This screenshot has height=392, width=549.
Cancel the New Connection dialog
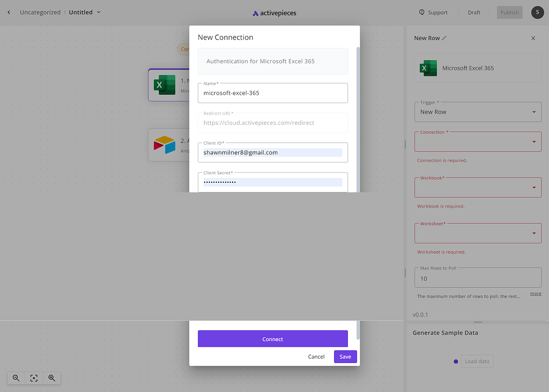pos(316,357)
